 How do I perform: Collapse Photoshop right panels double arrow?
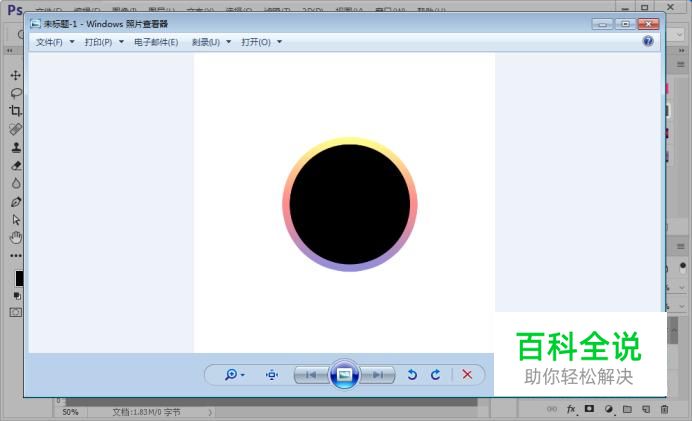click(681, 51)
